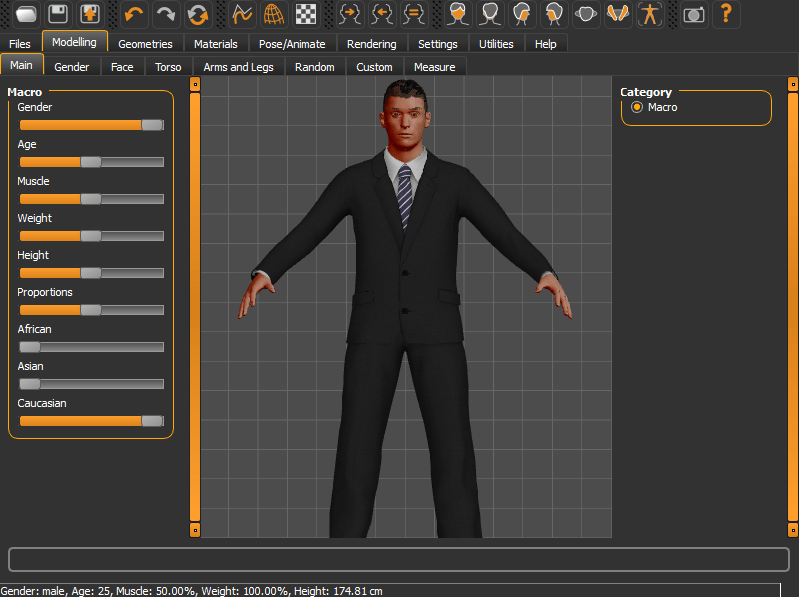Select the Macro category radio button
This screenshot has height=597, width=799.
pyautogui.click(x=637, y=107)
